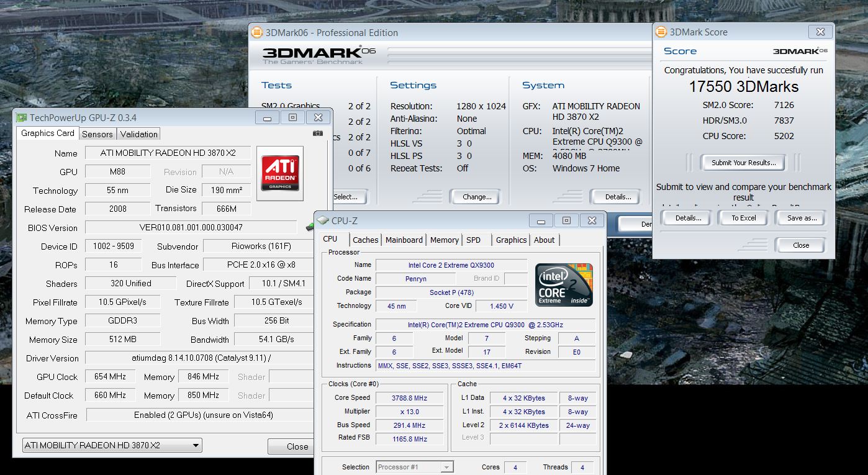Click the green BIOS save icon in GPU-Z

click(x=309, y=227)
